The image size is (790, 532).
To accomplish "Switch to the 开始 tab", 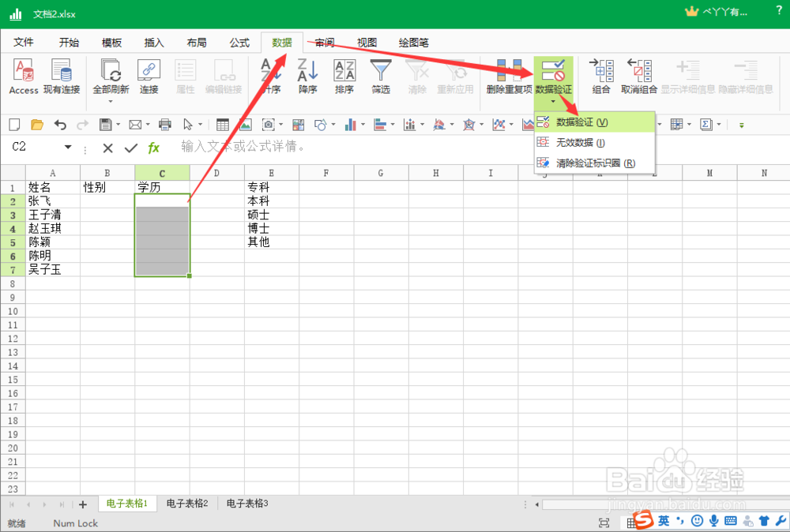I will pos(69,43).
